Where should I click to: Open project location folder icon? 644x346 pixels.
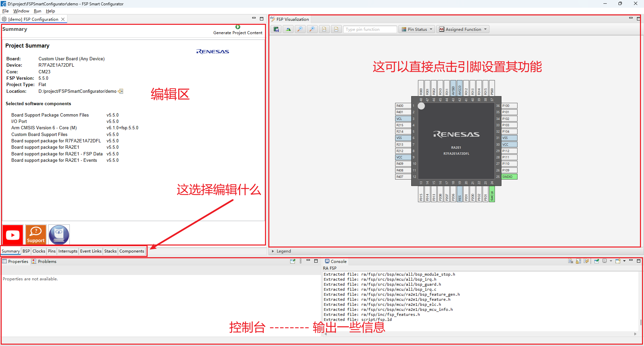[x=120, y=91]
